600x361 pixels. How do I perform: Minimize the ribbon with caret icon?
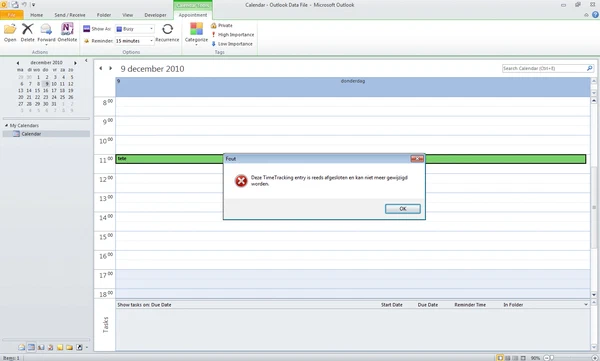(586, 15)
